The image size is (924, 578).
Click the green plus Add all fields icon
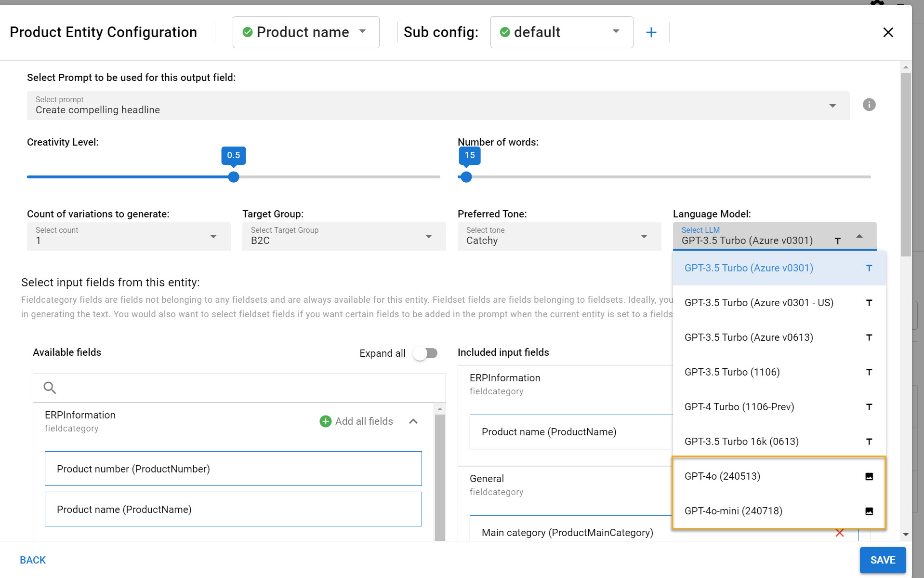click(x=325, y=421)
